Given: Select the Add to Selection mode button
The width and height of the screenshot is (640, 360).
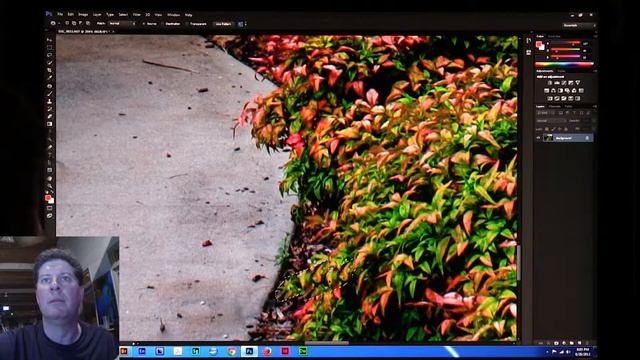Looking at the screenshot, I should 74,23.
